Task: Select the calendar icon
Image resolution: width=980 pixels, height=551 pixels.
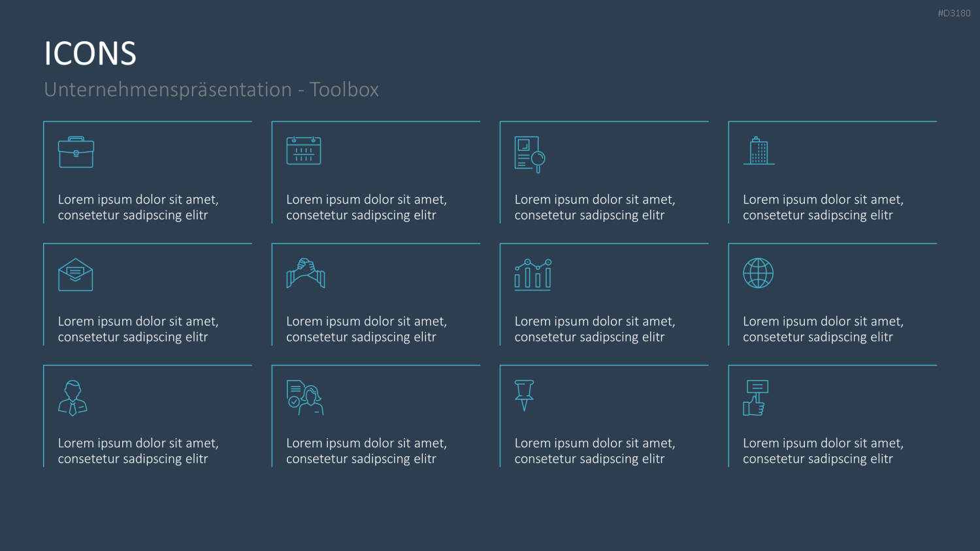Action: 304,150
